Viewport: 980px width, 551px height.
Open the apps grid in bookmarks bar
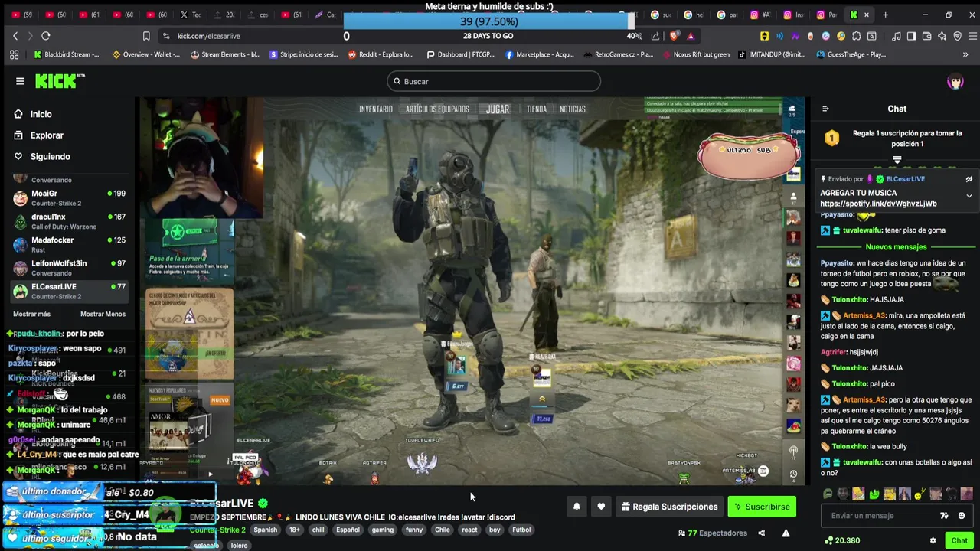14,54
